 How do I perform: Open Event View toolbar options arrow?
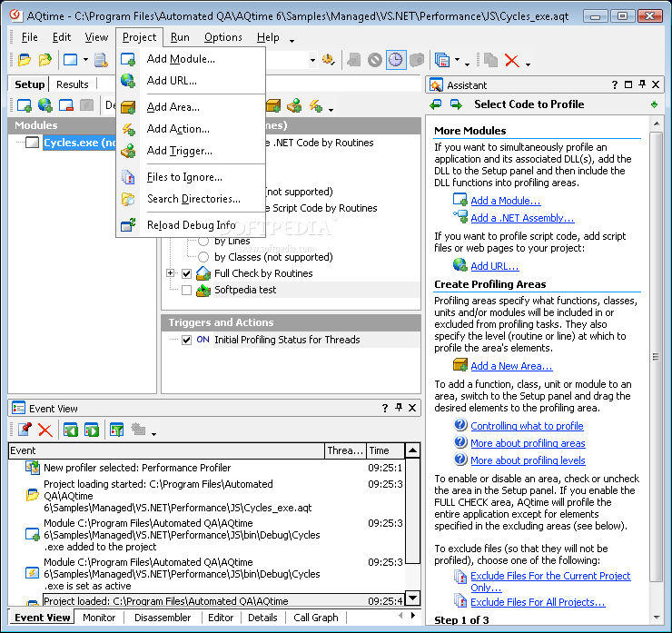pos(153,434)
